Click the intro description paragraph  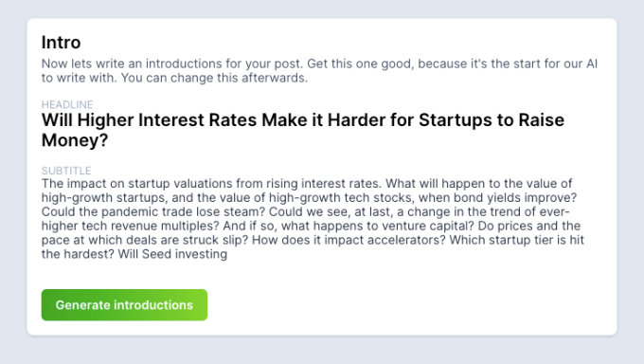pyautogui.click(x=319, y=71)
